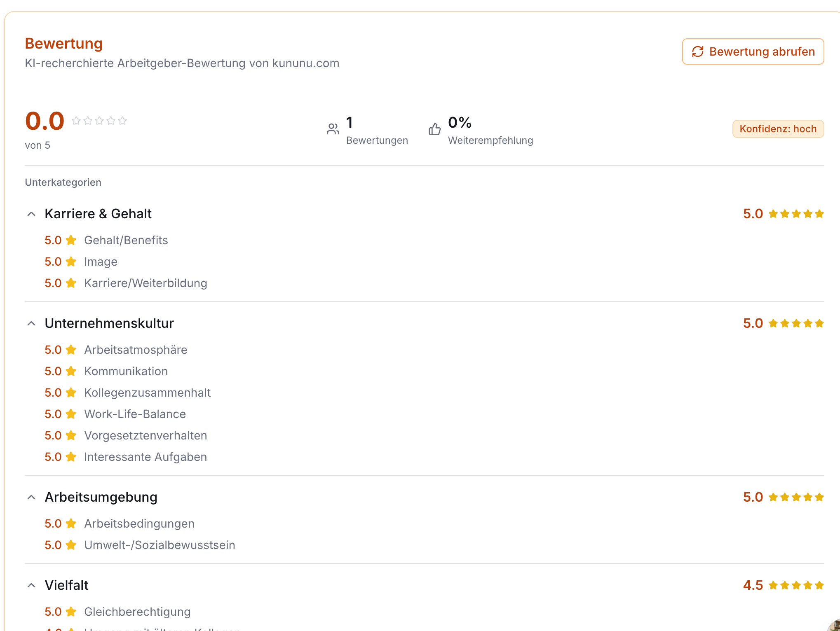Click the kununu.com subtitle text
The height and width of the screenshot is (631, 840).
182,63
